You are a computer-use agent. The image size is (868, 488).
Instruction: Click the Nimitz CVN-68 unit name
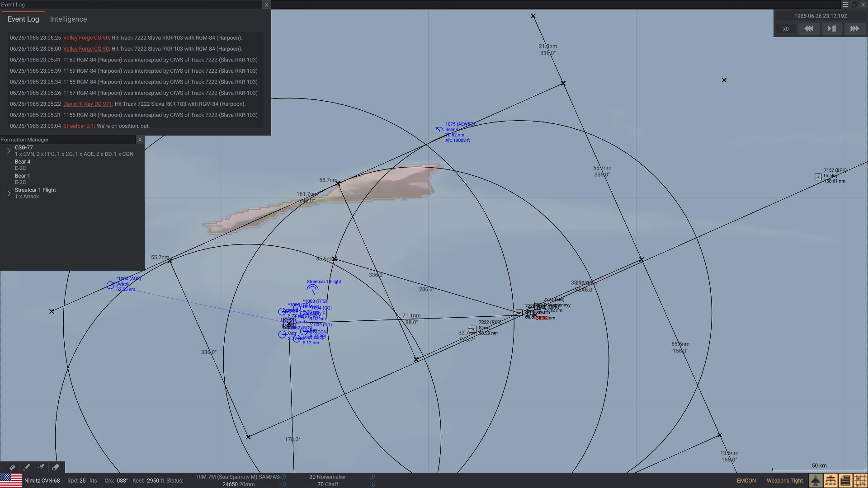(x=42, y=481)
